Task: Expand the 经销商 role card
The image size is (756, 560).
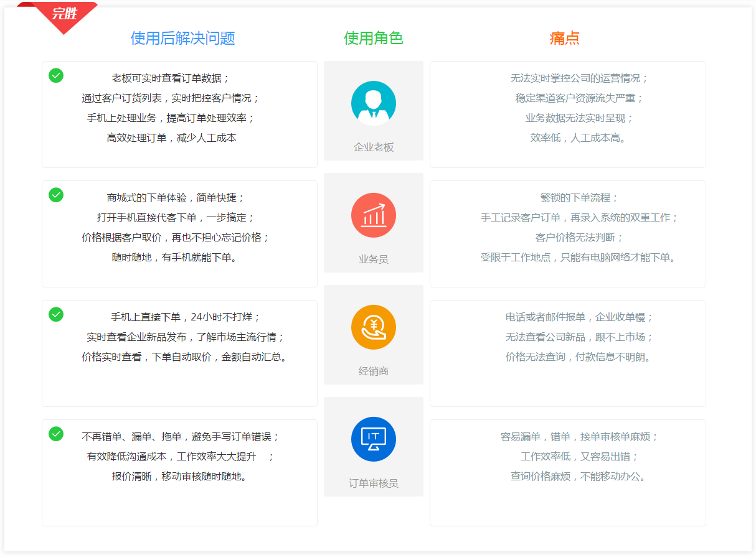Action: click(373, 335)
